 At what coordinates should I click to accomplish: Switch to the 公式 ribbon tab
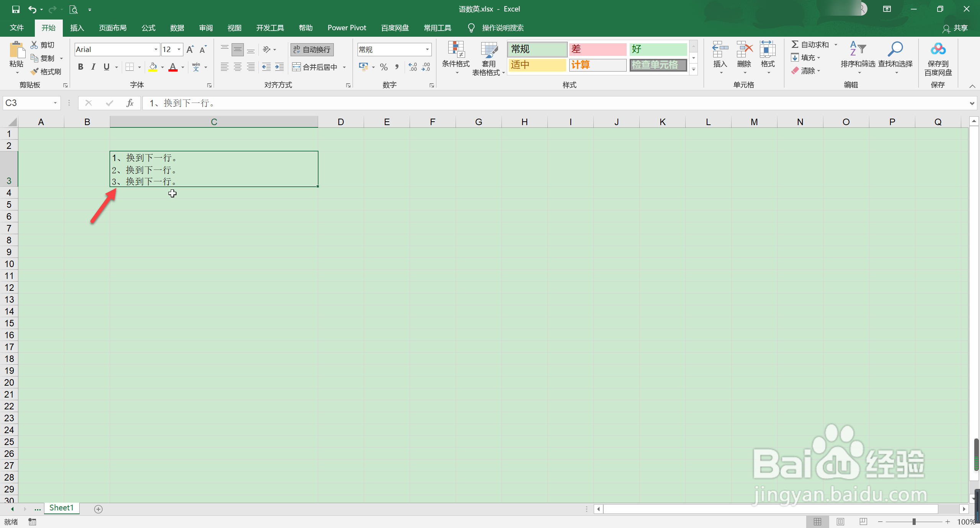(148, 28)
